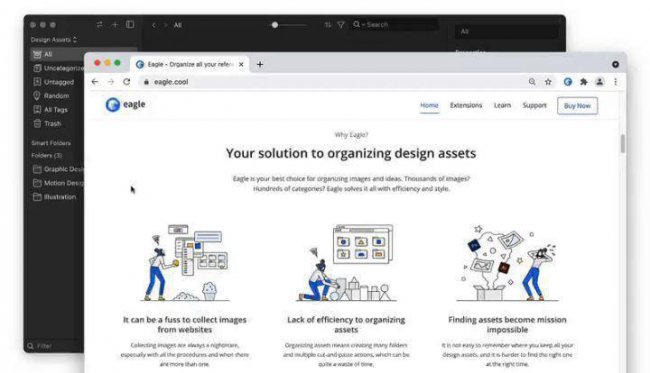
Task: Click the All box in Eagle right panel
Action: click(507, 31)
